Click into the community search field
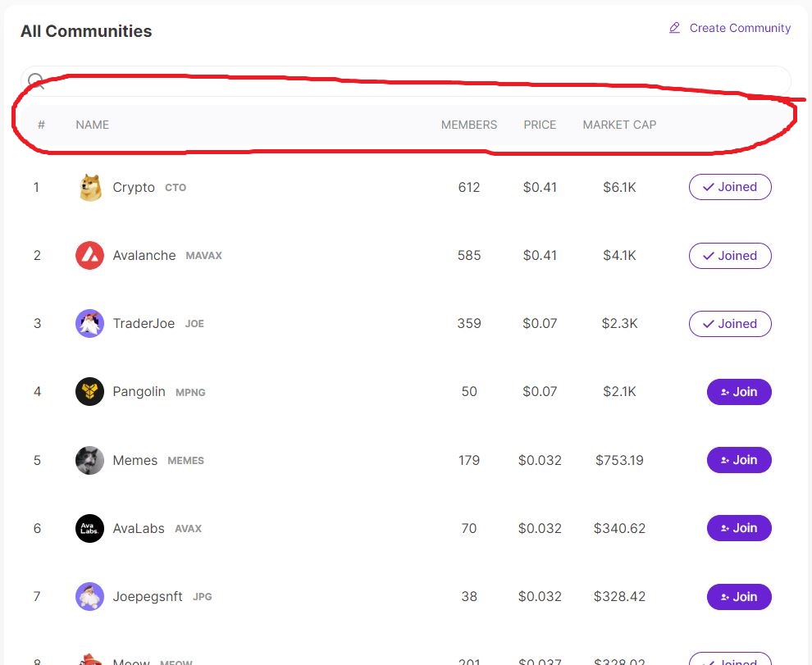Image resolution: width=812 pixels, height=665 pixels. pos(410,80)
